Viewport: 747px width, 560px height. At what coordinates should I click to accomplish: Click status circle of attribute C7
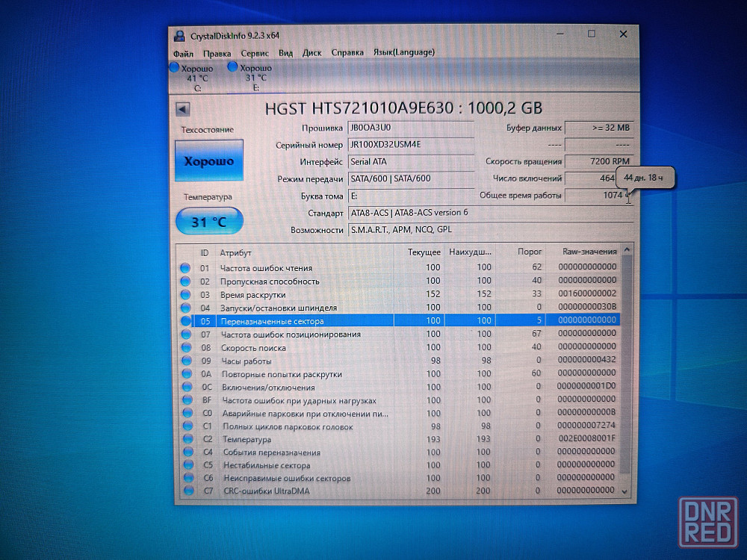coord(189,491)
